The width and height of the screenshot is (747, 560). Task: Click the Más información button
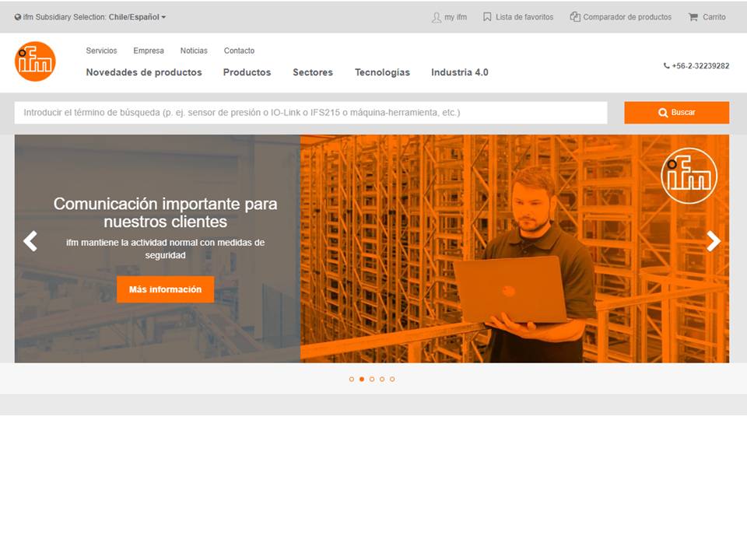[165, 289]
